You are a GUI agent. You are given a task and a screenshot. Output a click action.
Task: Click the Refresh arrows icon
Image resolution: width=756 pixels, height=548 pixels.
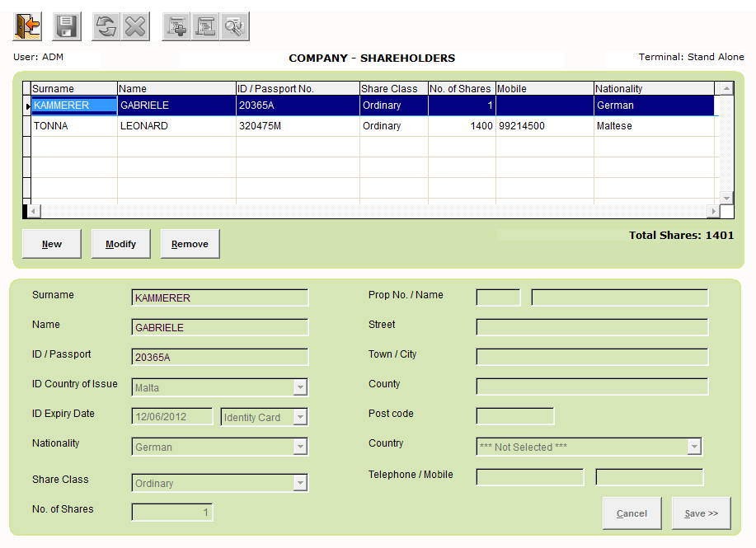click(x=106, y=26)
